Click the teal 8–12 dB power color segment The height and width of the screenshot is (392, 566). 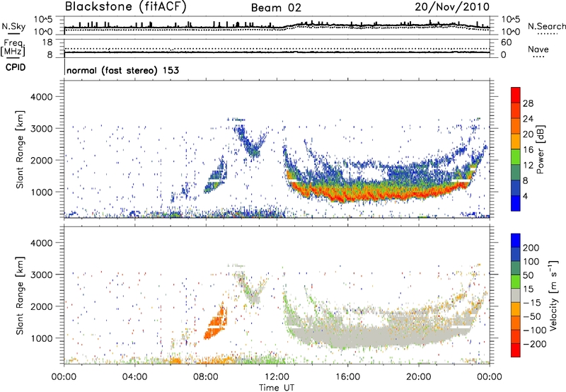pos(516,173)
